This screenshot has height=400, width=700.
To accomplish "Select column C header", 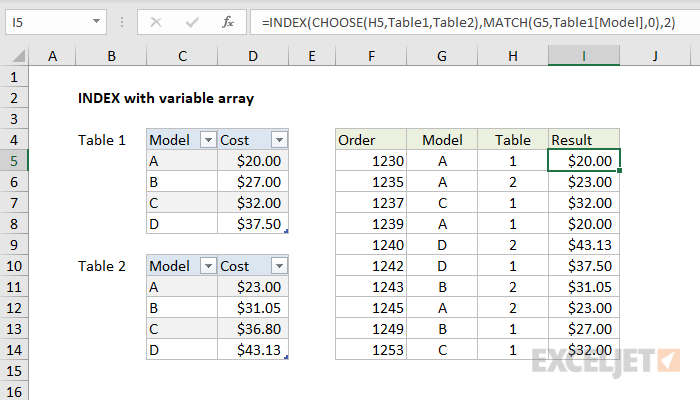I will (x=182, y=56).
